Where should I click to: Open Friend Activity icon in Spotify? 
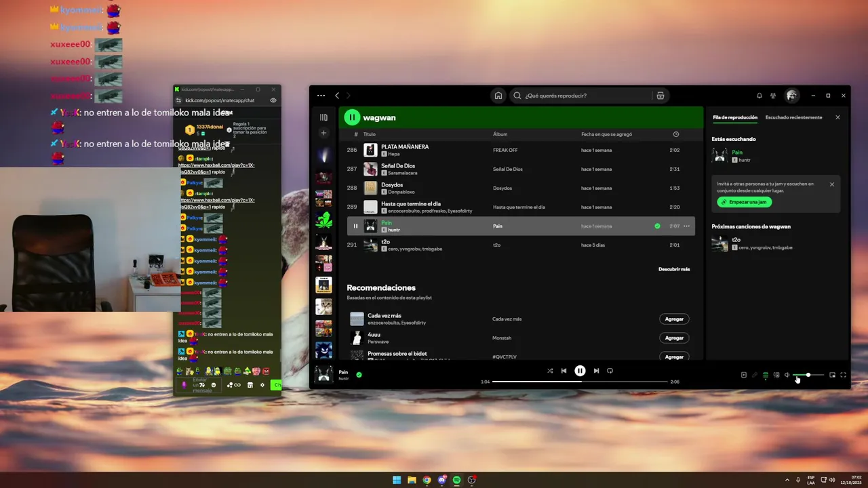(x=773, y=96)
